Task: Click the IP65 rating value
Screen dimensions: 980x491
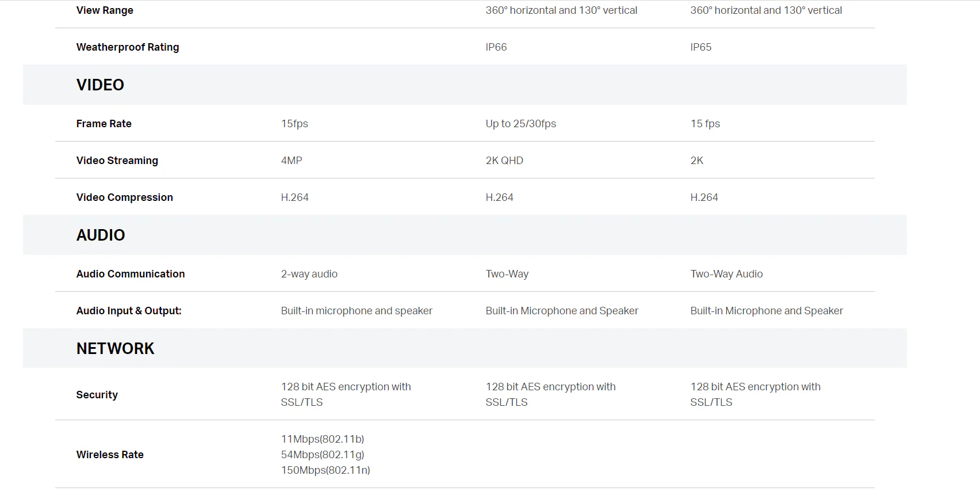Action: coord(701,47)
